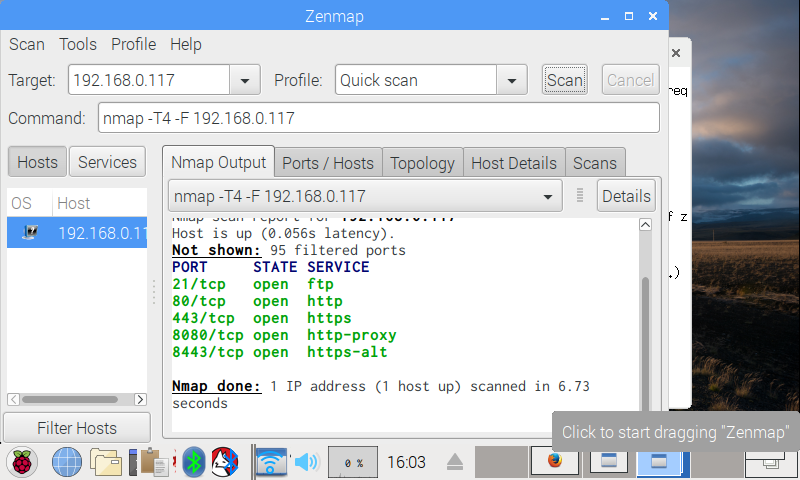Image resolution: width=800 pixels, height=480 pixels.
Task: Expand the Target dropdown arrow
Action: [x=244, y=81]
